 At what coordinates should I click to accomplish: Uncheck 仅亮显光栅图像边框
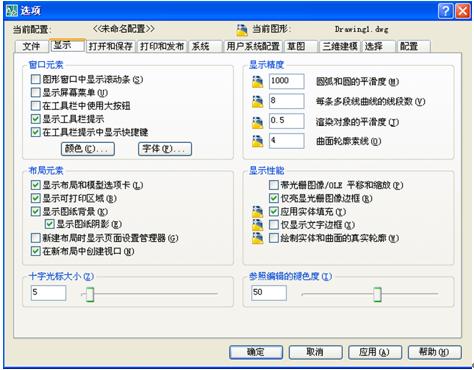pos(274,198)
